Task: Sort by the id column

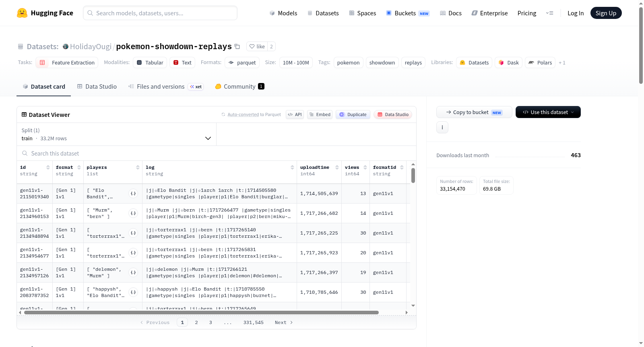Action: 48,167
